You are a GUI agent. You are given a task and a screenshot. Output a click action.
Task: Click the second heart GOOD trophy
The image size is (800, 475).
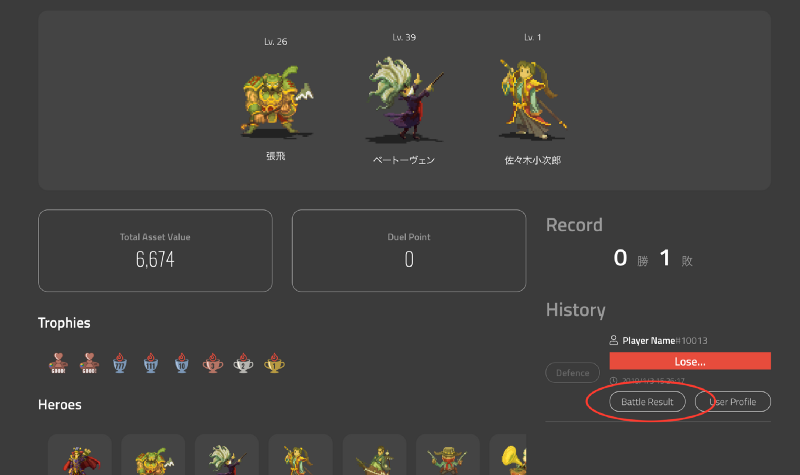89,363
